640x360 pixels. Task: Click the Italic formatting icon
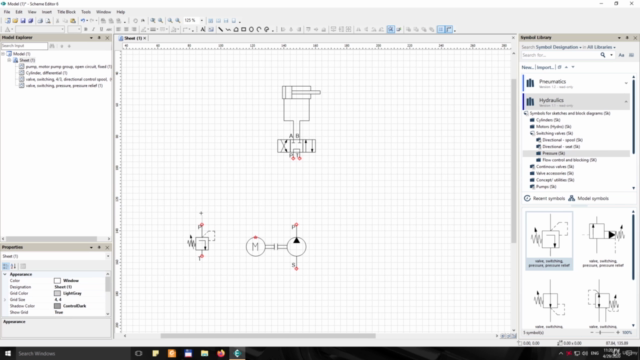[93, 29]
